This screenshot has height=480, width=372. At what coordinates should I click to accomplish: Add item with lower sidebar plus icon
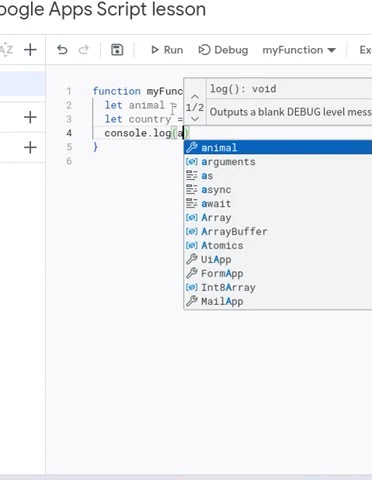click(30, 147)
